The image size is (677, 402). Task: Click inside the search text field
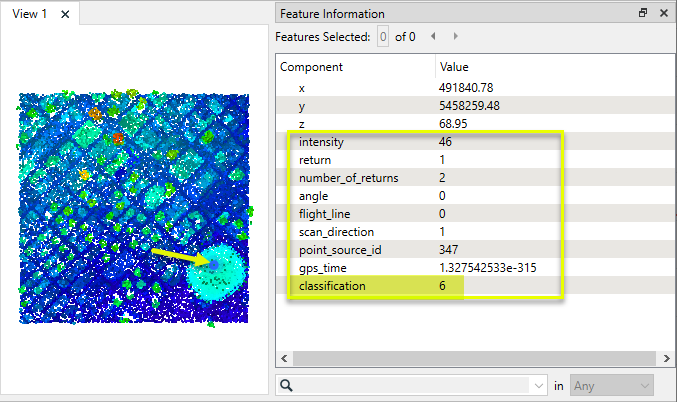(410, 384)
